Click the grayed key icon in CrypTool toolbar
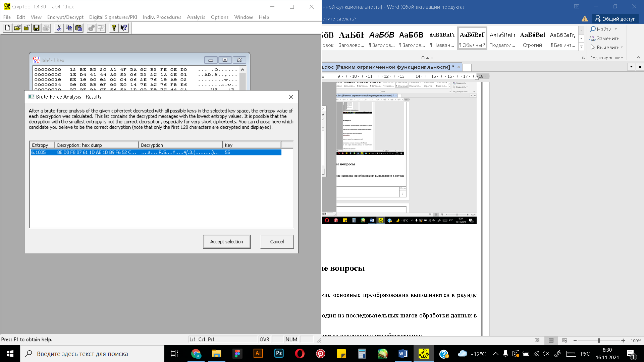This screenshot has height=362, width=644. (91, 28)
